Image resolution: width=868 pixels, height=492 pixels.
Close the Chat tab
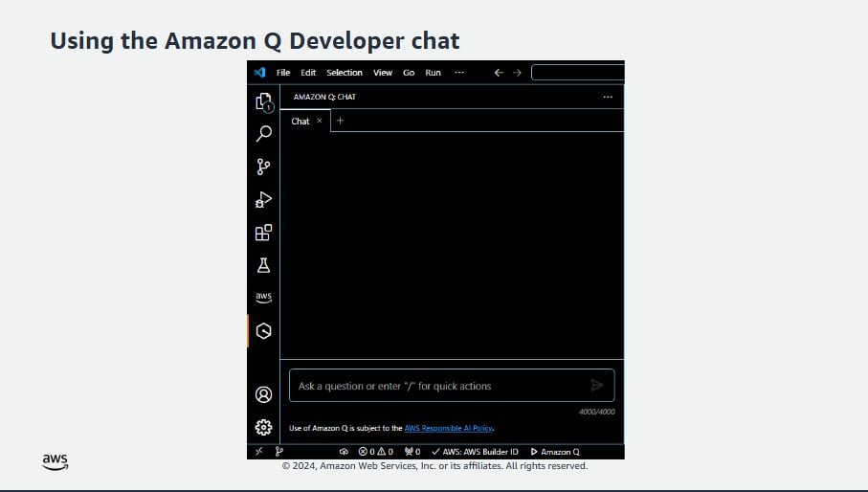pos(320,121)
